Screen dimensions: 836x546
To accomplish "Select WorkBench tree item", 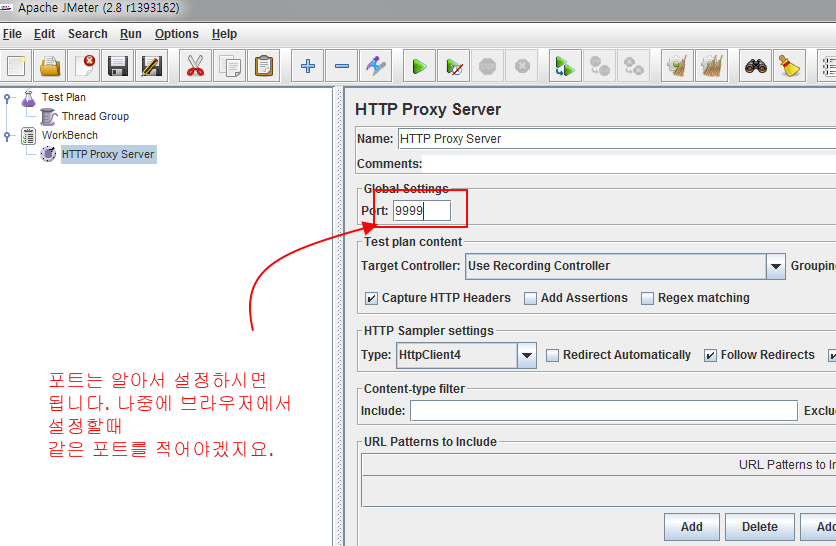I will (70, 135).
